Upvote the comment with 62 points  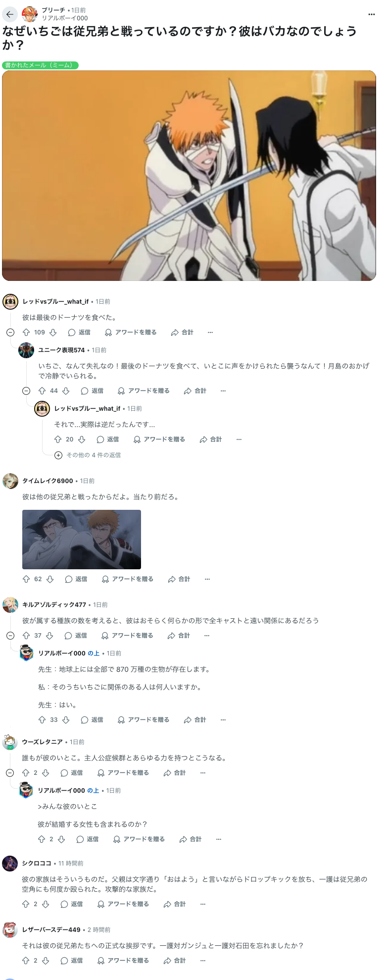[26, 579]
